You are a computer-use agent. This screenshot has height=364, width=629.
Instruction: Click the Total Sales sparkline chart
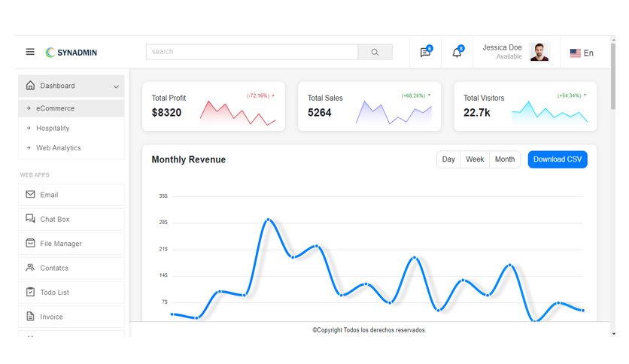[394, 113]
